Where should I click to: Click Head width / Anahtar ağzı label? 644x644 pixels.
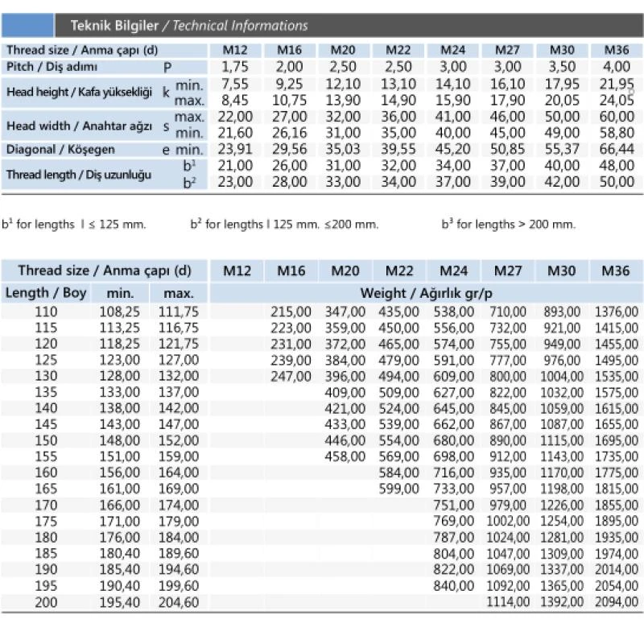click(x=79, y=126)
